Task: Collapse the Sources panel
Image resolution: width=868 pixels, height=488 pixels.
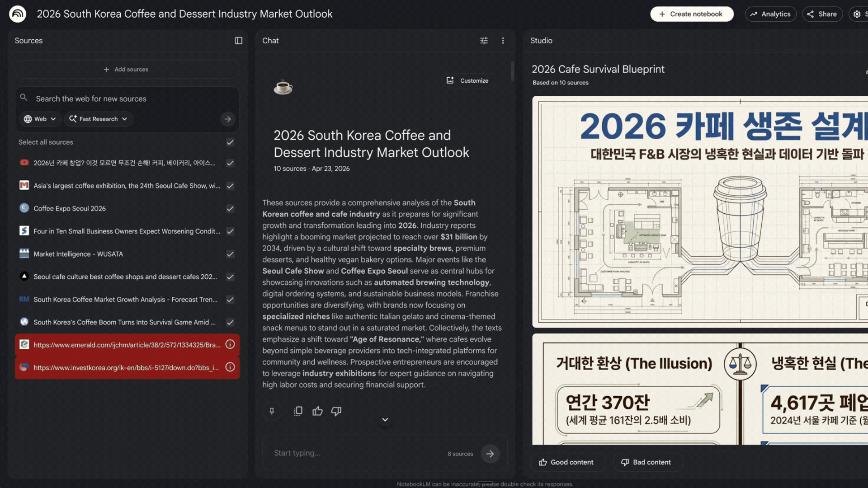Action: tap(239, 41)
